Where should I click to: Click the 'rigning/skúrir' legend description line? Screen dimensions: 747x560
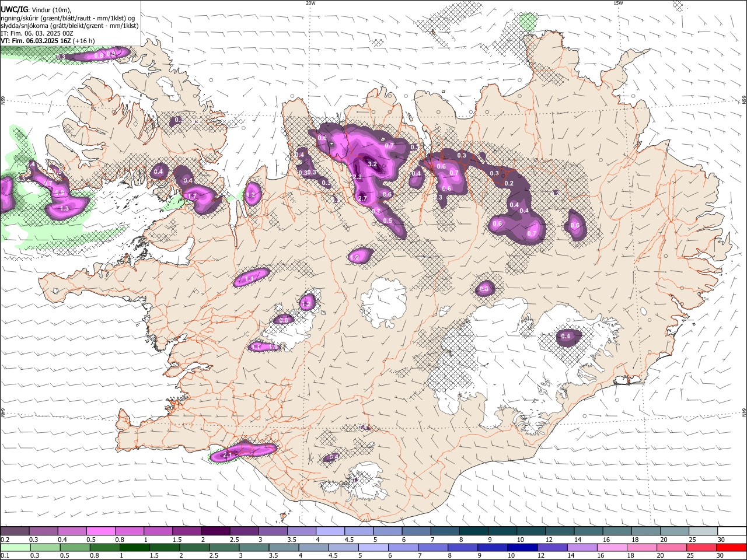[x=68, y=18]
